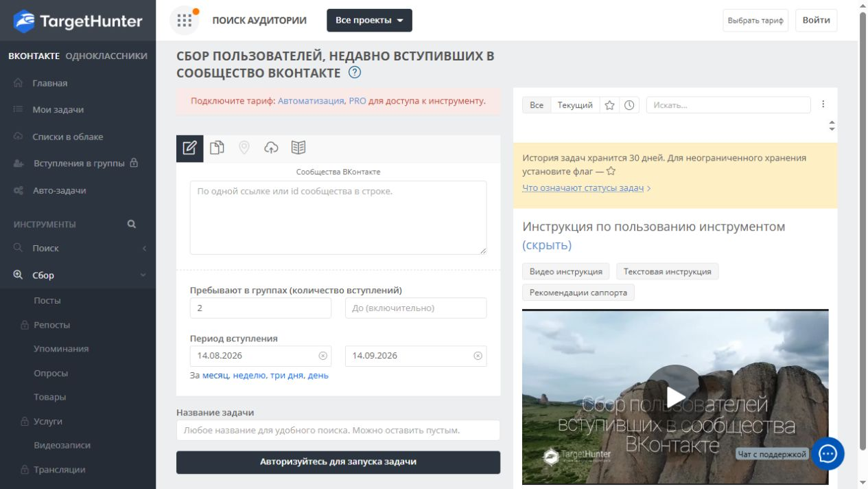
Task: Open Видеозаписи in the sidebar
Action: click(x=62, y=445)
